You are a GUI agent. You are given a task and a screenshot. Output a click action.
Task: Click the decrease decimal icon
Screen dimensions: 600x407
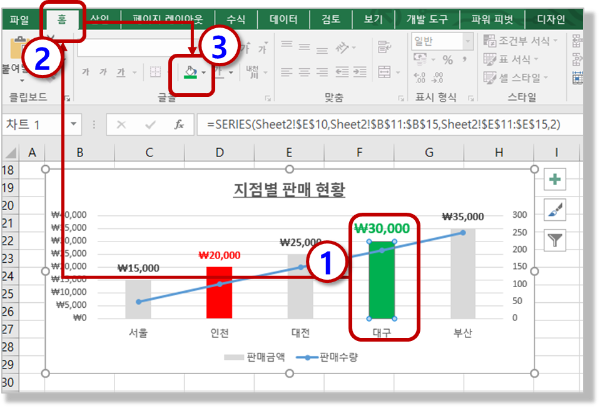(437, 78)
